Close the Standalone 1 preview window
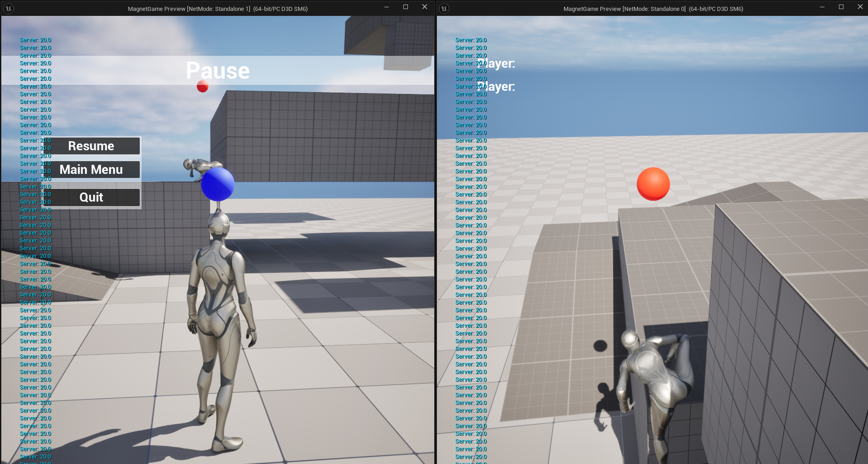This screenshot has height=464, width=868. 425,7
